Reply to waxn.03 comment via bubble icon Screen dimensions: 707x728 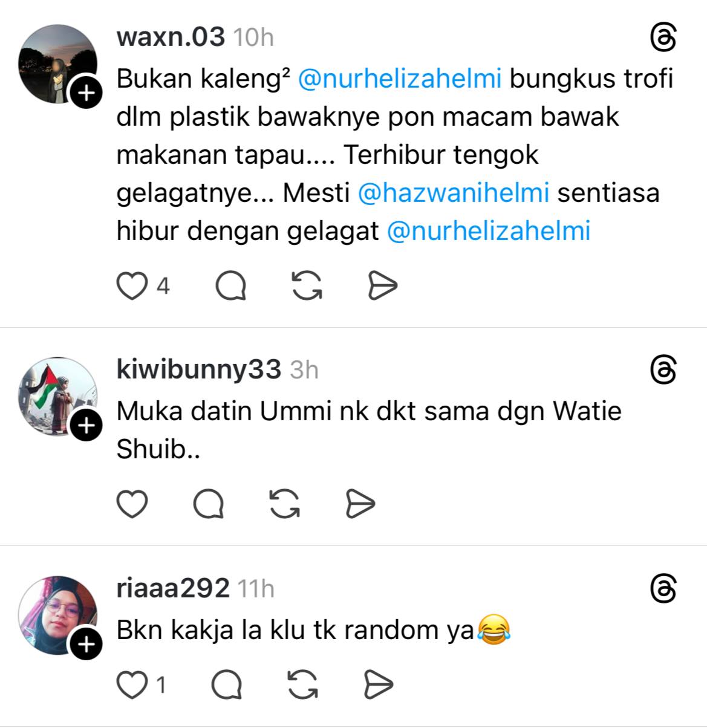(231, 285)
